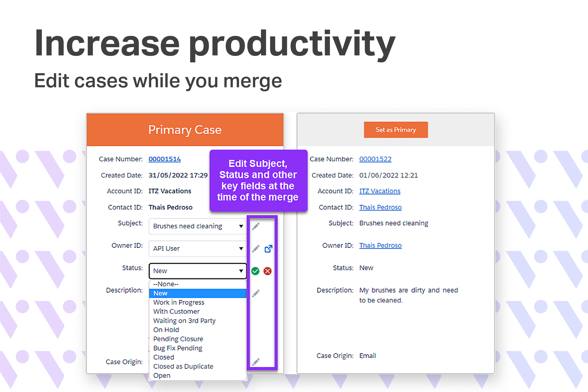Click the Set as Primary button

(x=396, y=129)
